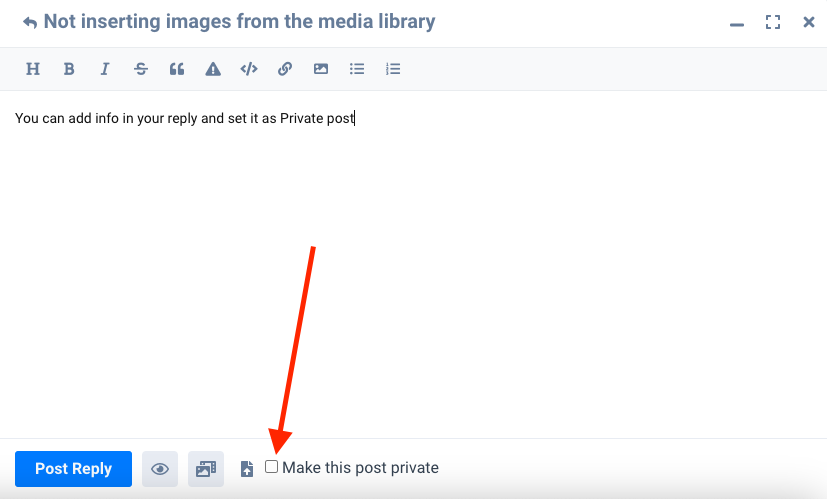Click the Post Reply button
Screen dimensions: 827x499
73,468
